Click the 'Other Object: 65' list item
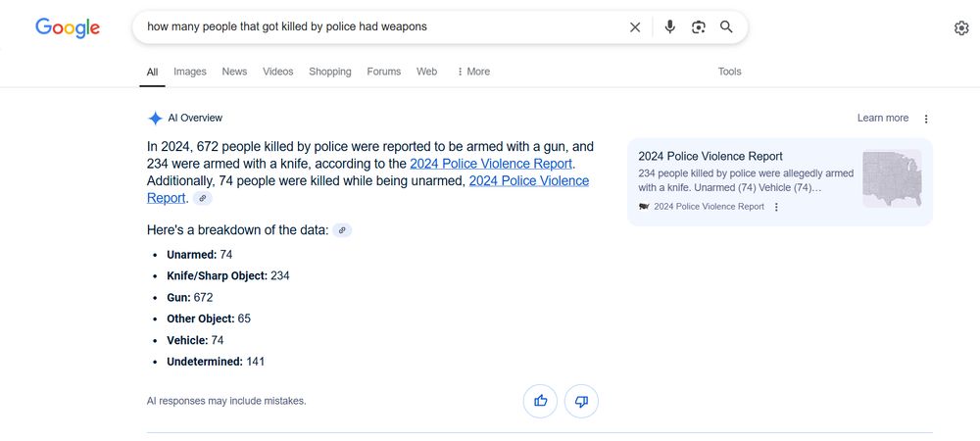 pyautogui.click(x=209, y=318)
